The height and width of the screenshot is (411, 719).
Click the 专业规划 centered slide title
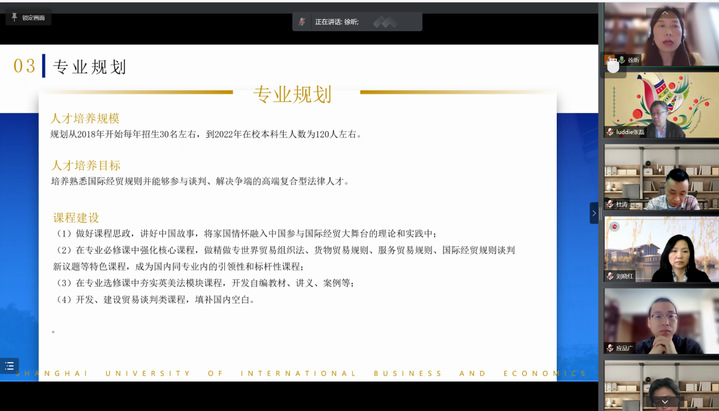pos(291,95)
